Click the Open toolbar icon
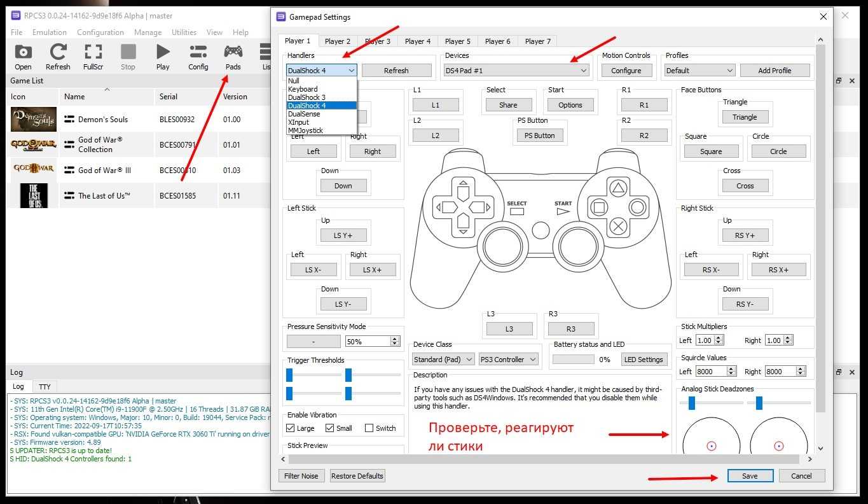 (x=23, y=53)
